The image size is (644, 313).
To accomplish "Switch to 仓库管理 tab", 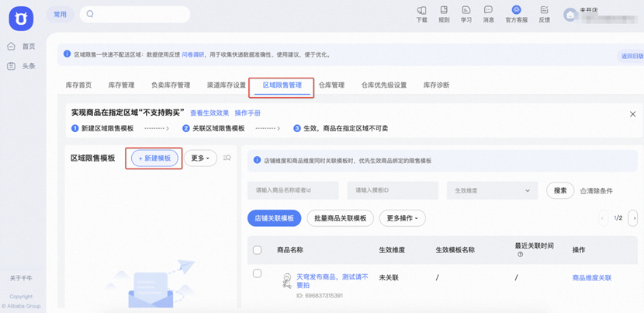I will (x=331, y=85).
